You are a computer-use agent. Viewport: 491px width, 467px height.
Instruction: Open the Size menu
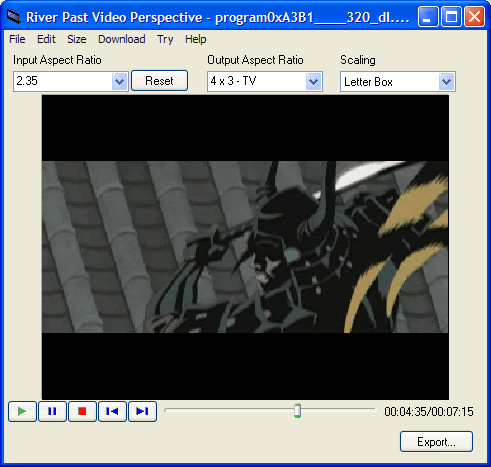coord(77,39)
